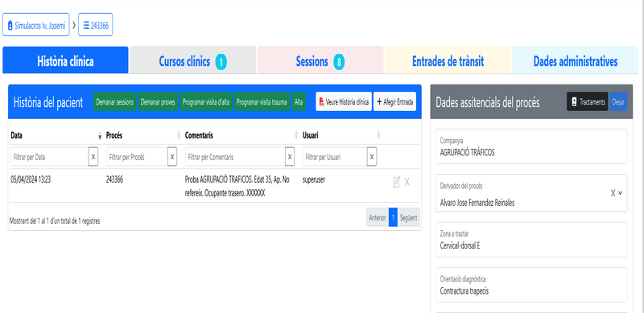This screenshot has height=313, width=644.
Task: Click the Orientació diagnòstica field
Action: click(531, 285)
